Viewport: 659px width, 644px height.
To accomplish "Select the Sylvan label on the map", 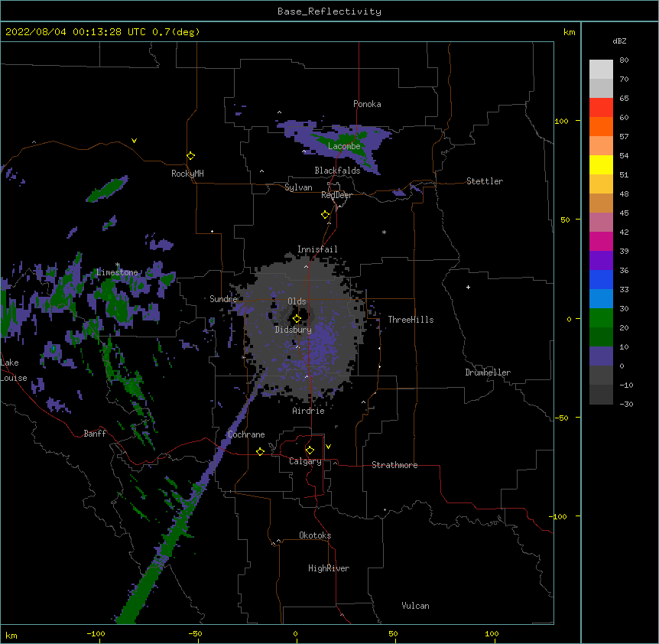I will (x=298, y=187).
